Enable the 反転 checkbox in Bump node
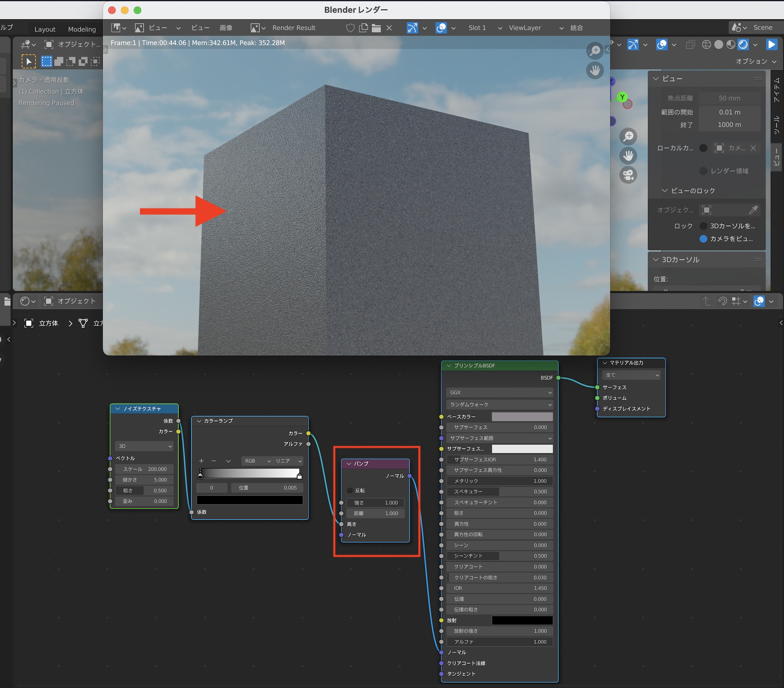 pos(350,490)
